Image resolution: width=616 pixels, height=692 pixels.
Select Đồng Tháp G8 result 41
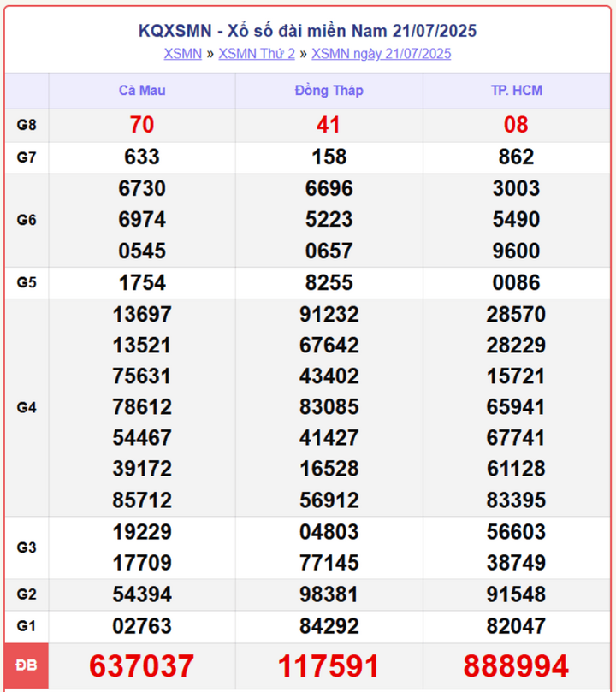[x=329, y=125]
